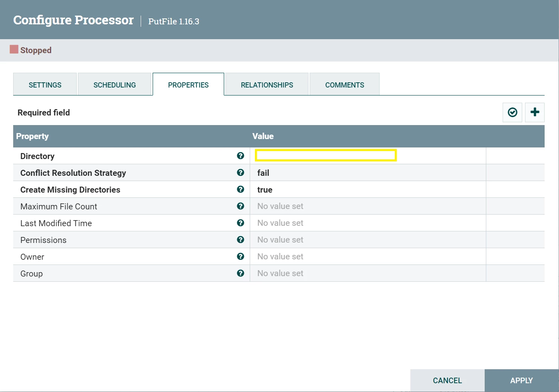559x392 pixels.
Task: Open the Comments tab
Action: coord(344,84)
